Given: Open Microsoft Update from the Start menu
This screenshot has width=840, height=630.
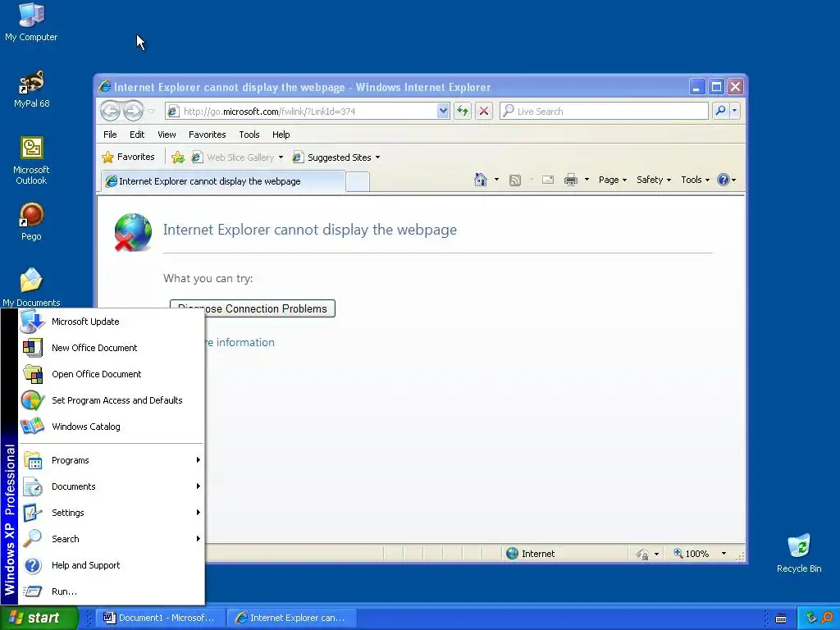Looking at the screenshot, I should pyautogui.click(x=112, y=322).
